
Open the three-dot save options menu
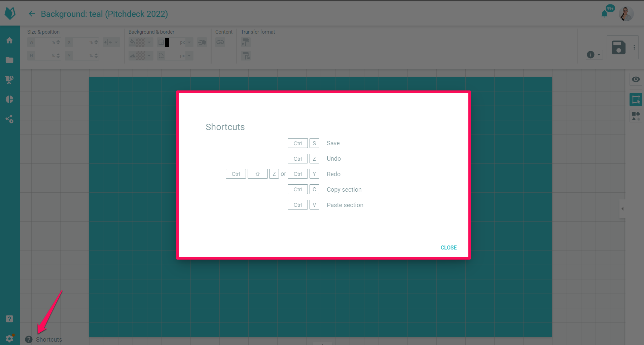click(x=634, y=47)
